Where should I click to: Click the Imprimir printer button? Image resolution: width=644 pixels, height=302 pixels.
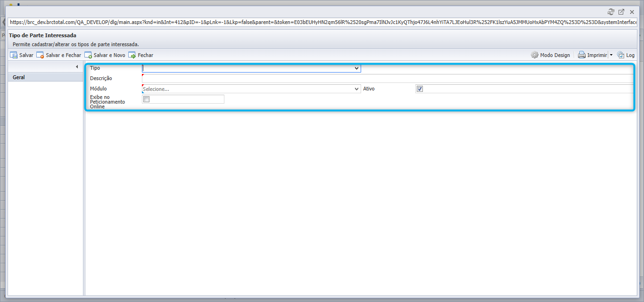(x=593, y=55)
